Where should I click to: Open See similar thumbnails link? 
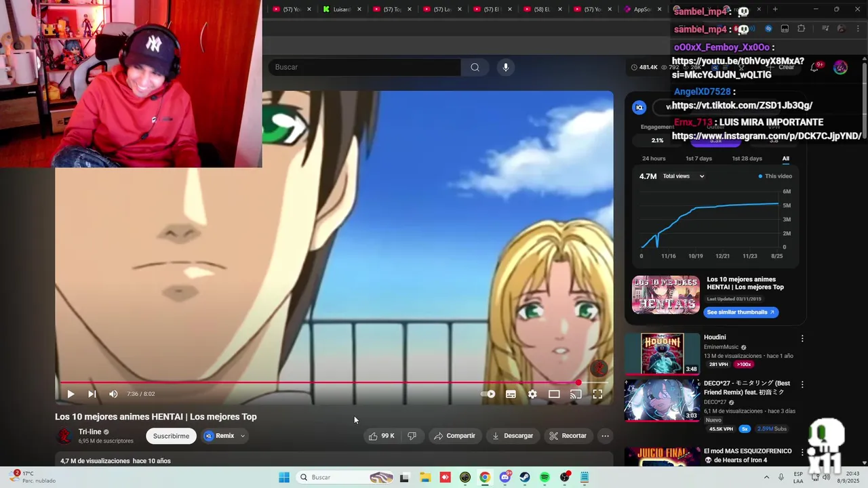tap(741, 312)
